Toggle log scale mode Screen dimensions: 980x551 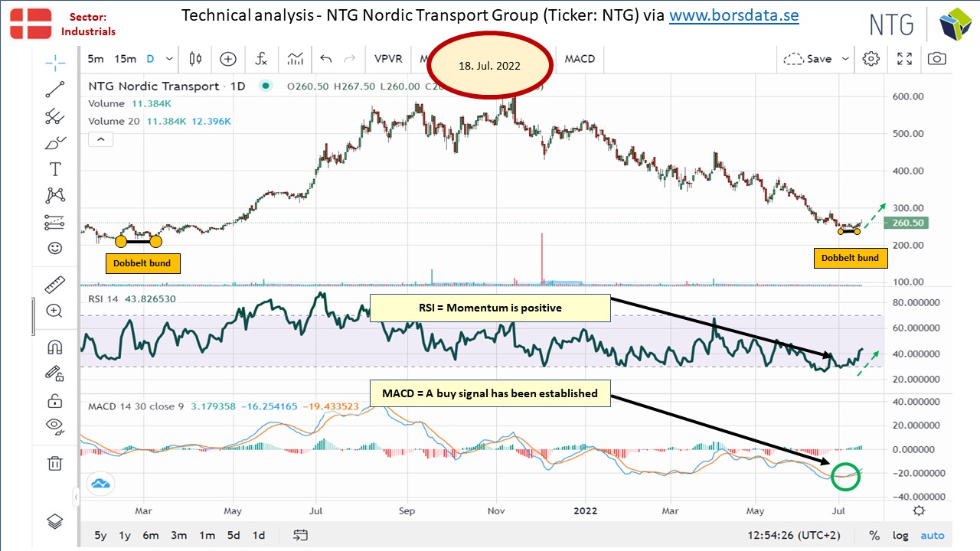click(900, 536)
